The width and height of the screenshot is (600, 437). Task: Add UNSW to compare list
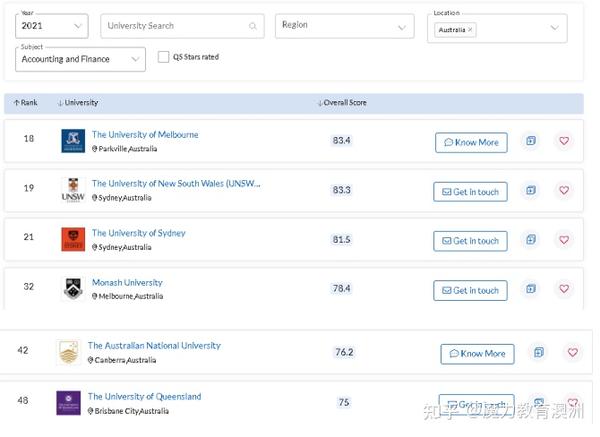point(531,190)
